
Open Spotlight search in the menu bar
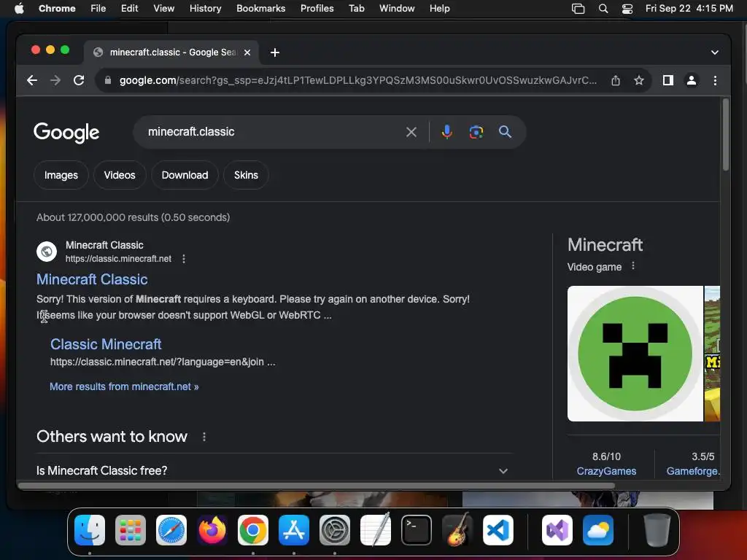[603, 9]
